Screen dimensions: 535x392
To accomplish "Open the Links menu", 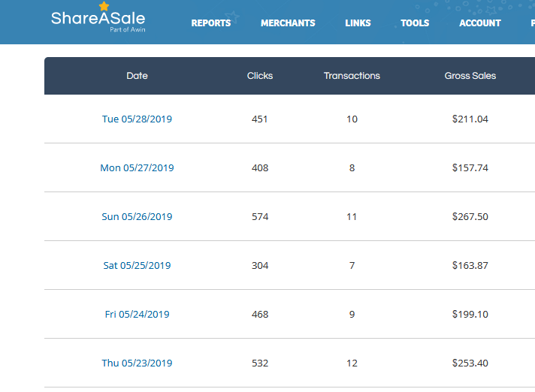I will coord(358,23).
